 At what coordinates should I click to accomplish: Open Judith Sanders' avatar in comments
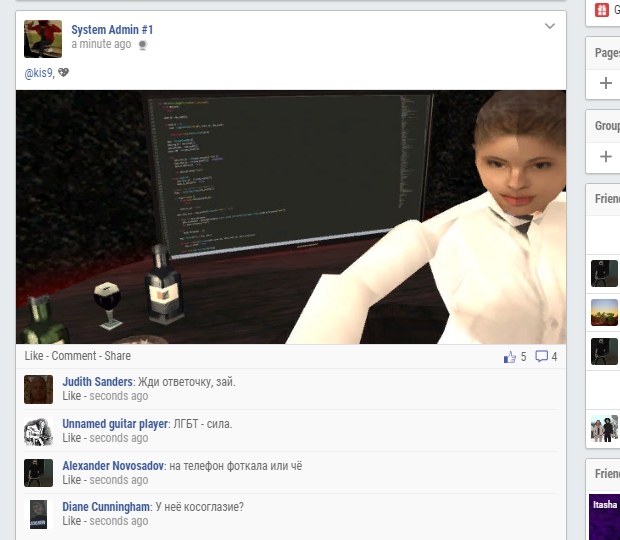coord(38,389)
